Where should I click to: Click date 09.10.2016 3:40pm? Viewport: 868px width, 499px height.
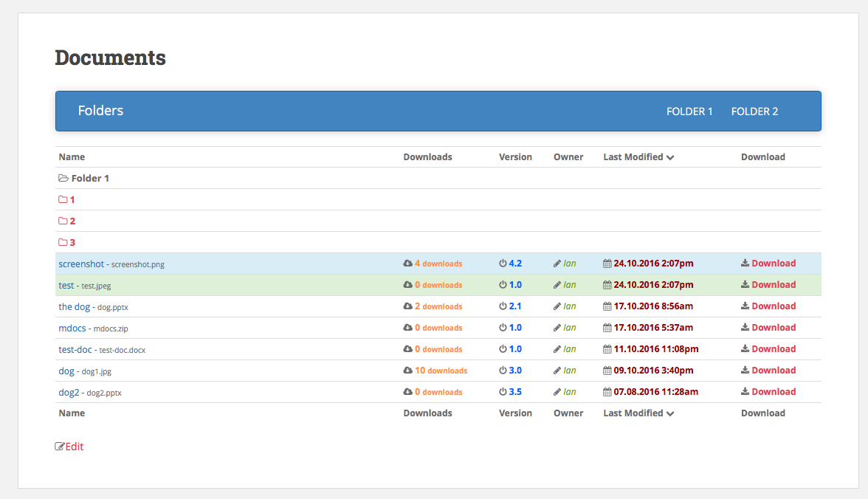tap(653, 371)
